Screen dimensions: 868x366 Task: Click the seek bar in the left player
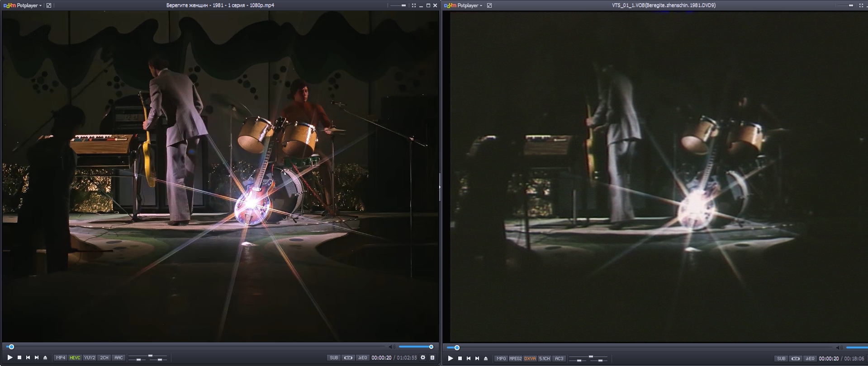pos(195,347)
